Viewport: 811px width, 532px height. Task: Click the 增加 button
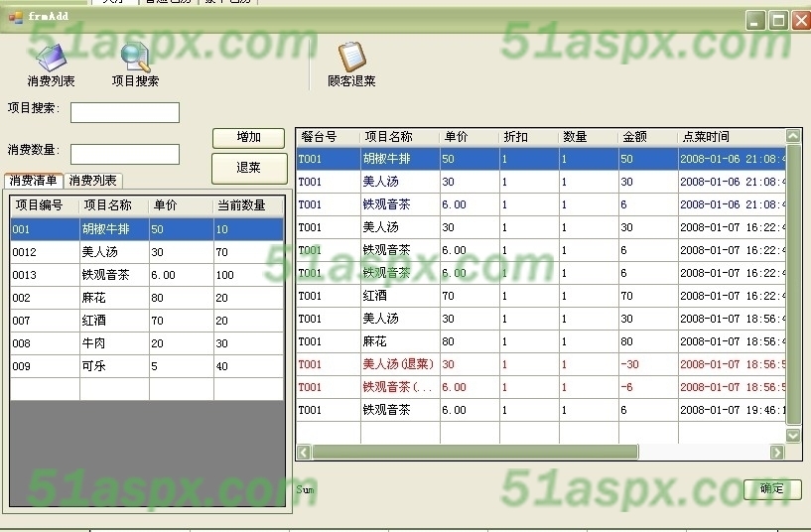248,138
